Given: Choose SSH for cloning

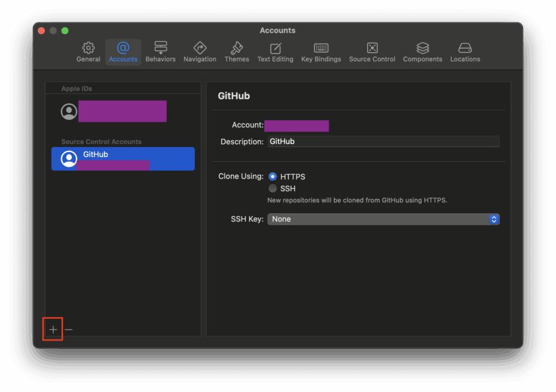Looking at the screenshot, I should pyautogui.click(x=273, y=188).
